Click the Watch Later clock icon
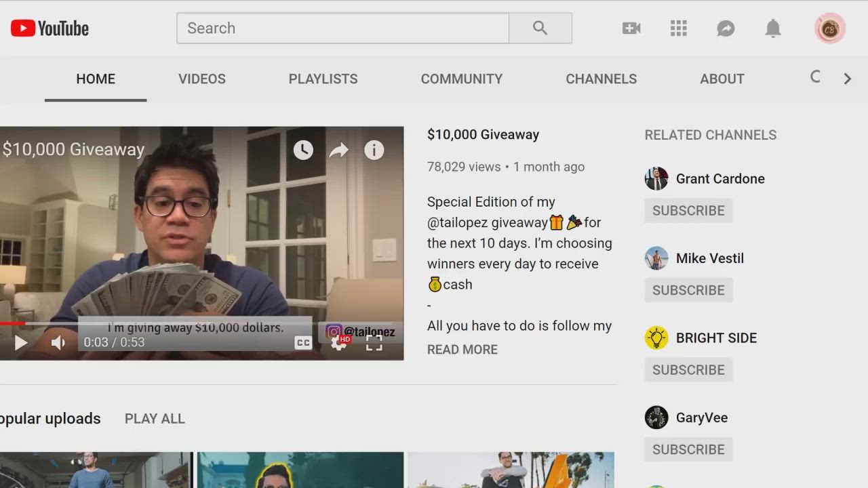868x488 pixels. point(303,150)
